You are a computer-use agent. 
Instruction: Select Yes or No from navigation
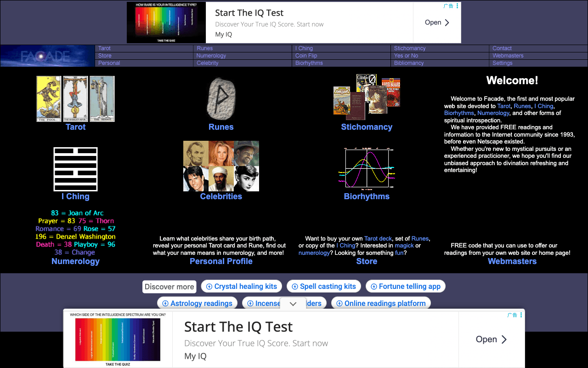coord(406,56)
